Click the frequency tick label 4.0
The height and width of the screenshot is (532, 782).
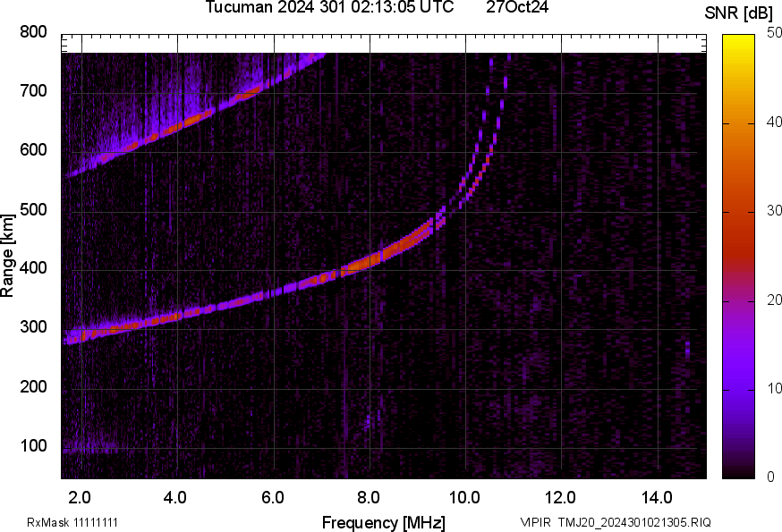click(175, 498)
